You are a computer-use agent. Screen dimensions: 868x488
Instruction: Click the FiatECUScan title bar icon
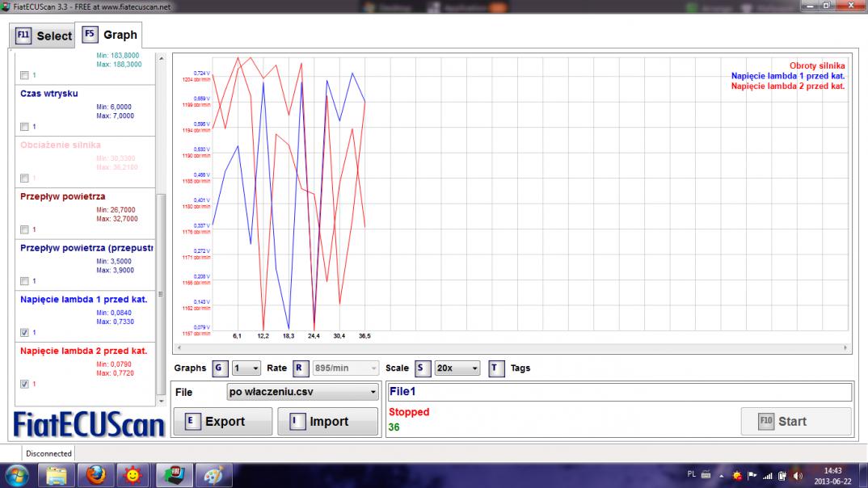pos(6,6)
